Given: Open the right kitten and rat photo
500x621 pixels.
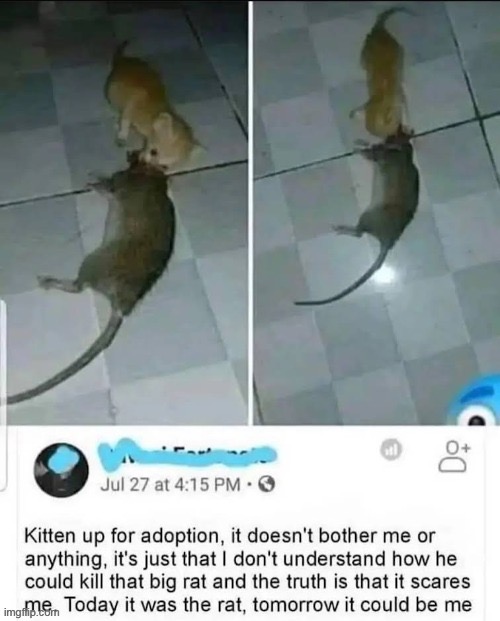Looking at the screenshot, I should pyautogui.click(x=376, y=213).
